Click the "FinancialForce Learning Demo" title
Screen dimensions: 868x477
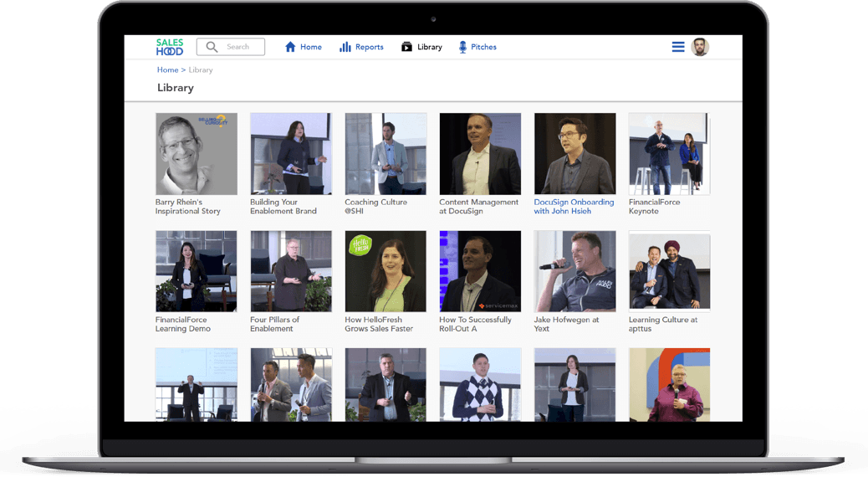coord(183,324)
